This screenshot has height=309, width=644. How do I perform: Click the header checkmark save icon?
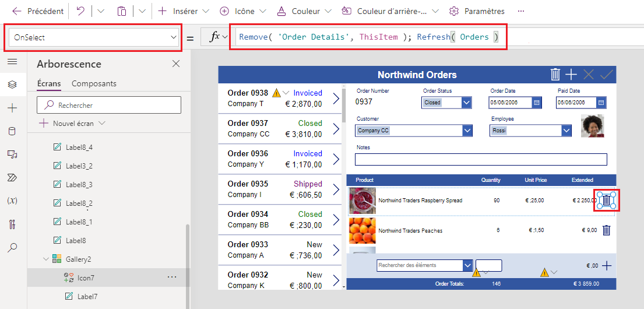point(606,75)
